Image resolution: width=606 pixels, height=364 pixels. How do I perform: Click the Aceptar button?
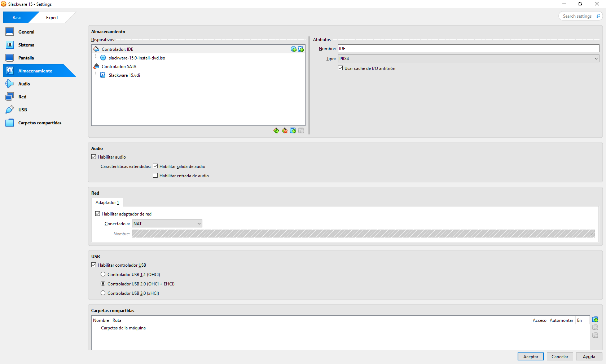coord(531,356)
